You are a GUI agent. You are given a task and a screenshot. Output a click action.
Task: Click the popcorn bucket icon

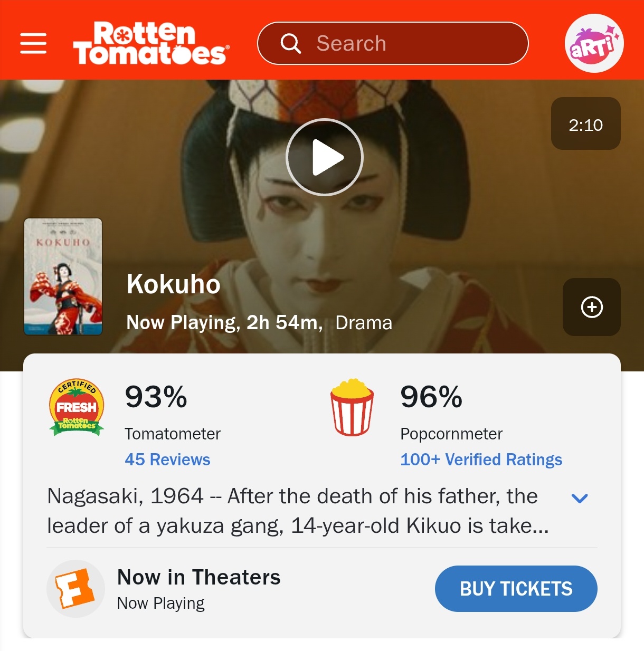point(352,407)
